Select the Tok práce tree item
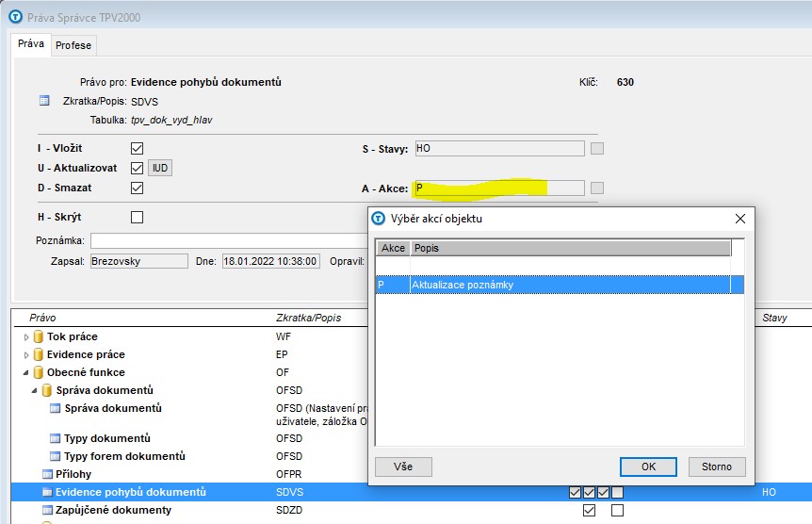The height and width of the screenshot is (524, 812). [72, 336]
